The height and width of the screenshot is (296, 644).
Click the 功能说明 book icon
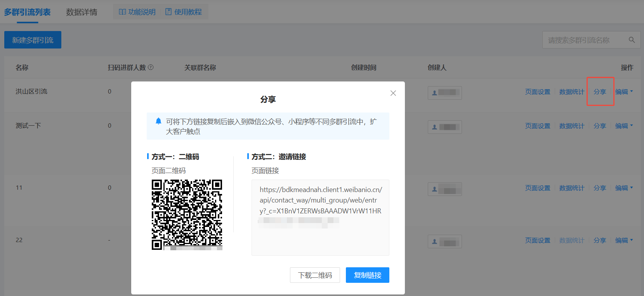click(x=122, y=12)
